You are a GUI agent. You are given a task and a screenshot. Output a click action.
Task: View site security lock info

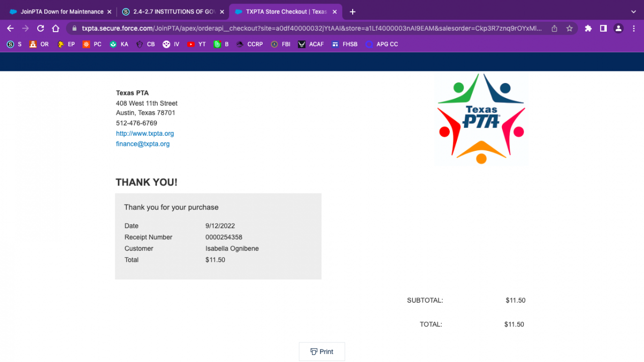pyautogui.click(x=74, y=29)
